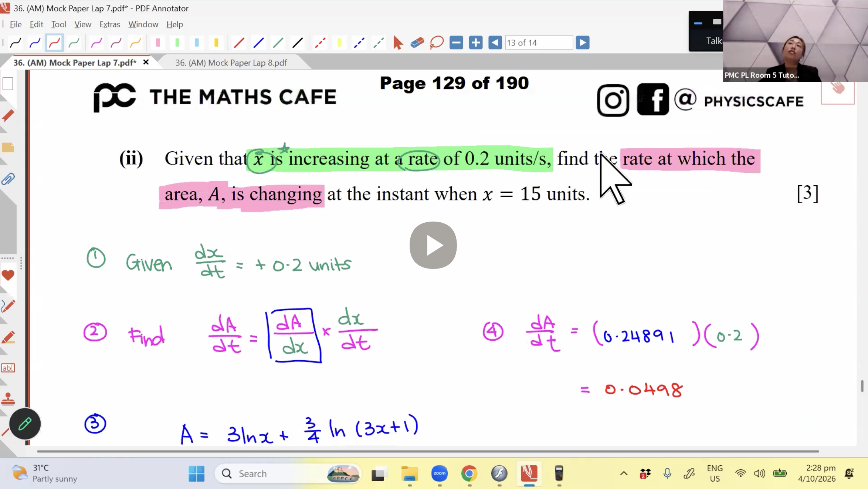Open the stamp tool in side toolbox

[x=8, y=399]
